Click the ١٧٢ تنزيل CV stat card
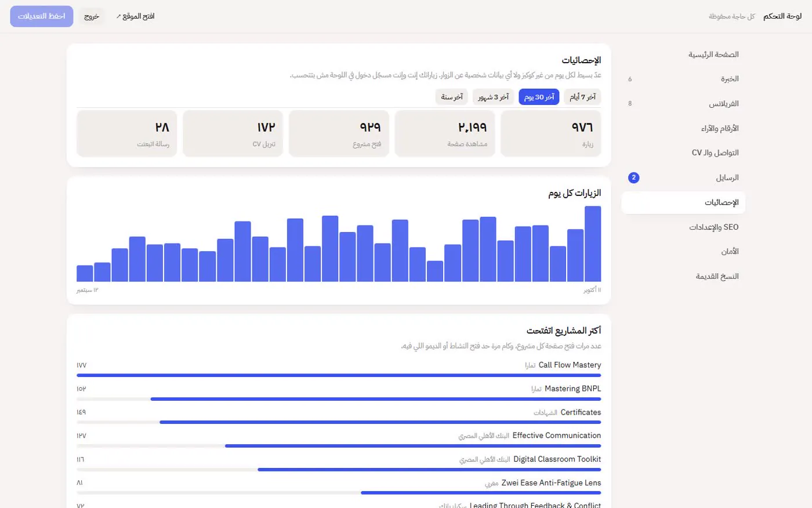The height and width of the screenshot is (508, 812). tap(233, 133)
